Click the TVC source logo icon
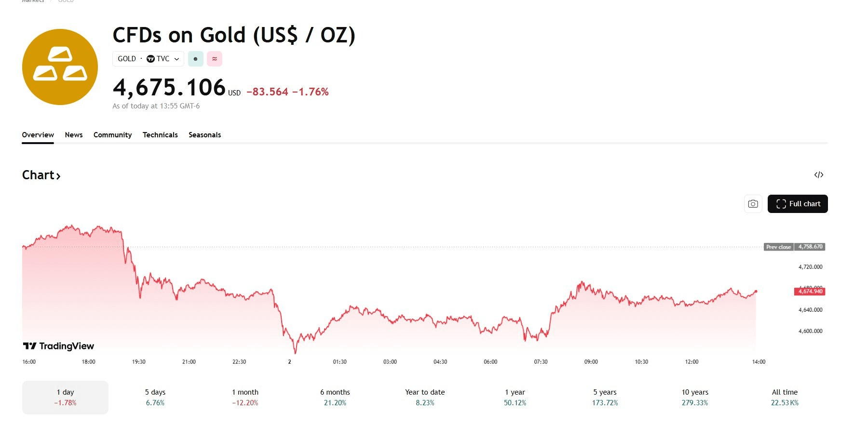The width and height of the screenshot is (868, 425). pyautogui.click(x=150, y=59)
